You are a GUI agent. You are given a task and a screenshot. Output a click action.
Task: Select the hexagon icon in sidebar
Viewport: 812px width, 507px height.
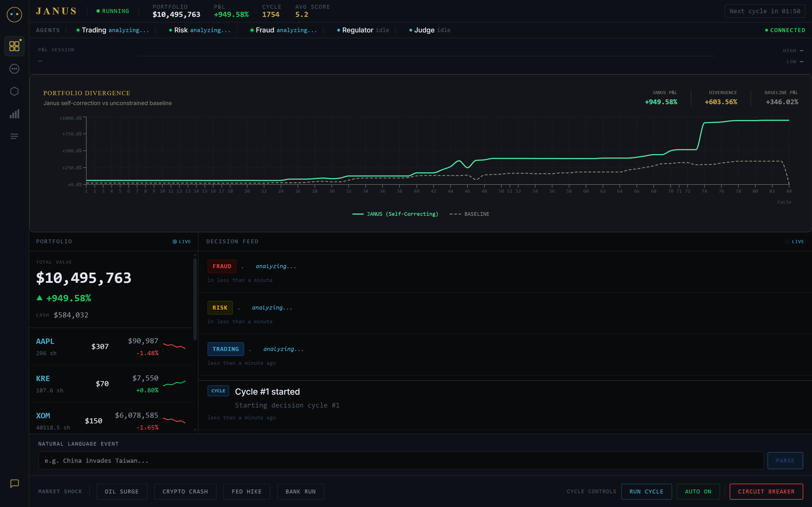[14, 91]
